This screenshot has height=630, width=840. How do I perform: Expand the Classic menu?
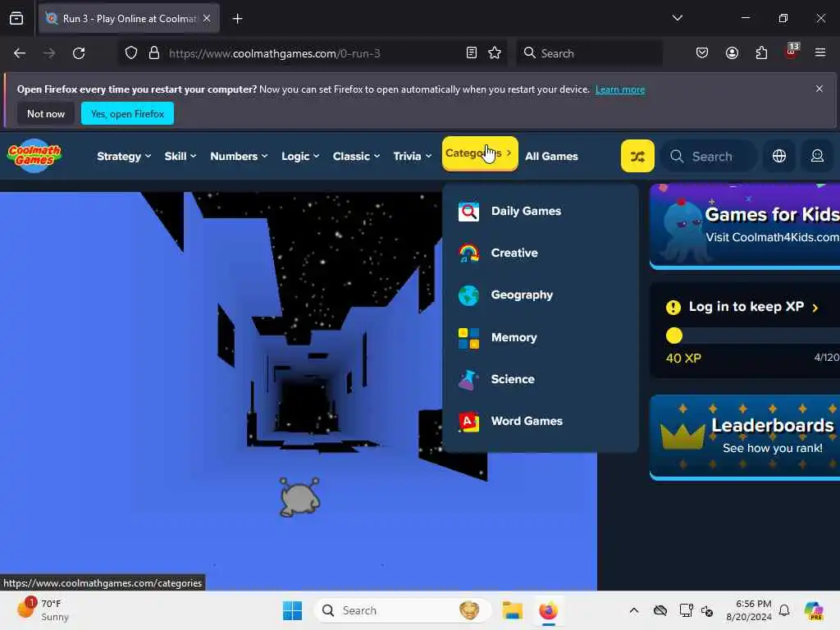(356, 157)
